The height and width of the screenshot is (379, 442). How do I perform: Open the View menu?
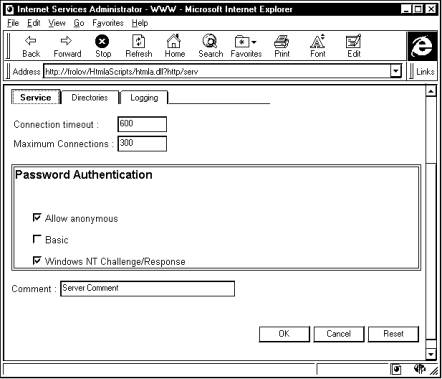pos(57,23)
